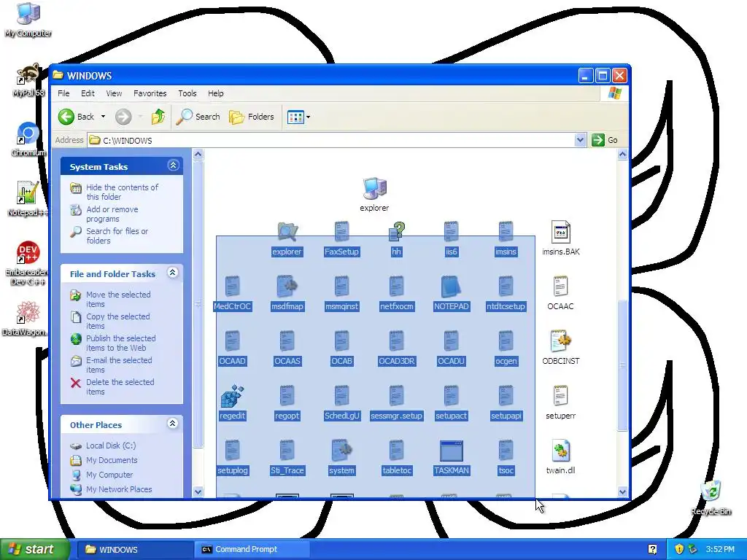The image size is (747, 560).
Task: Click the security shield tray icon
Action: [679, 549]
